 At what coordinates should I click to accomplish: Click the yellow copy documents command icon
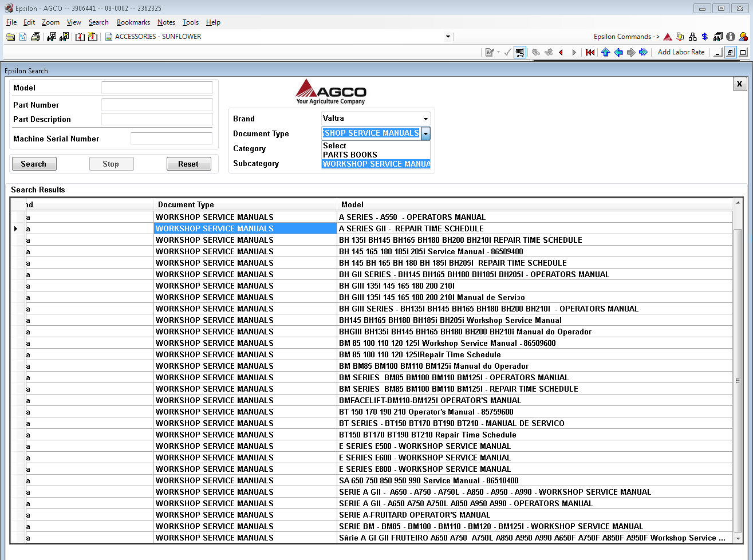click(x=680, y=37)
